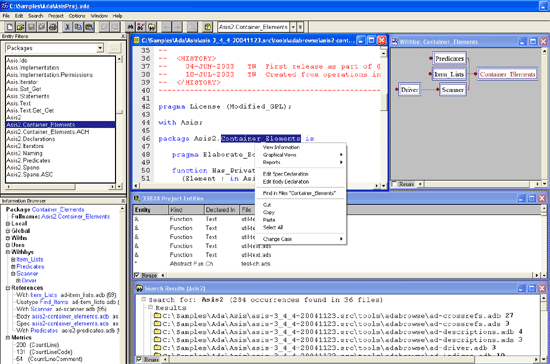Click the magnifier toolbar icon

192,27
